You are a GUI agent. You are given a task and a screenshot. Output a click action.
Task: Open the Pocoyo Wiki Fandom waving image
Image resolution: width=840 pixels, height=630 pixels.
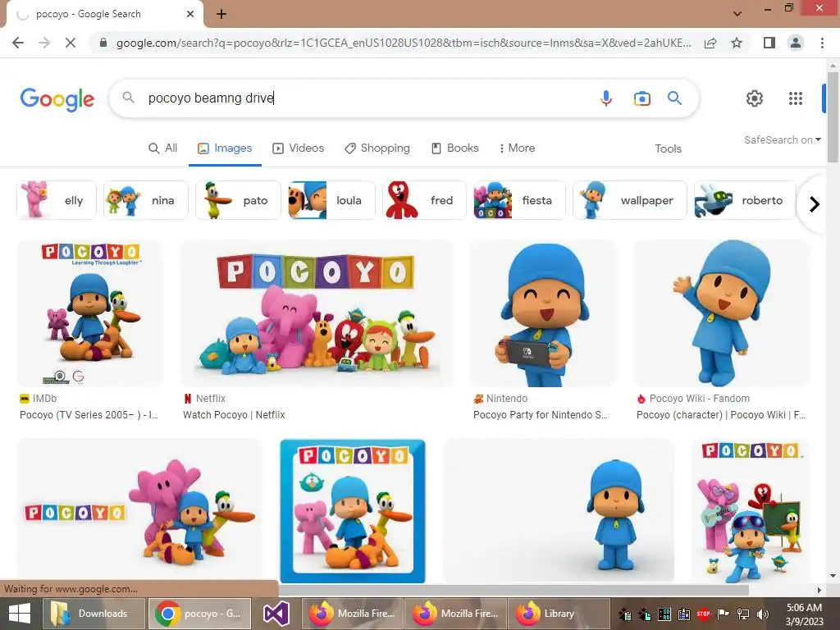pos(721,313)
